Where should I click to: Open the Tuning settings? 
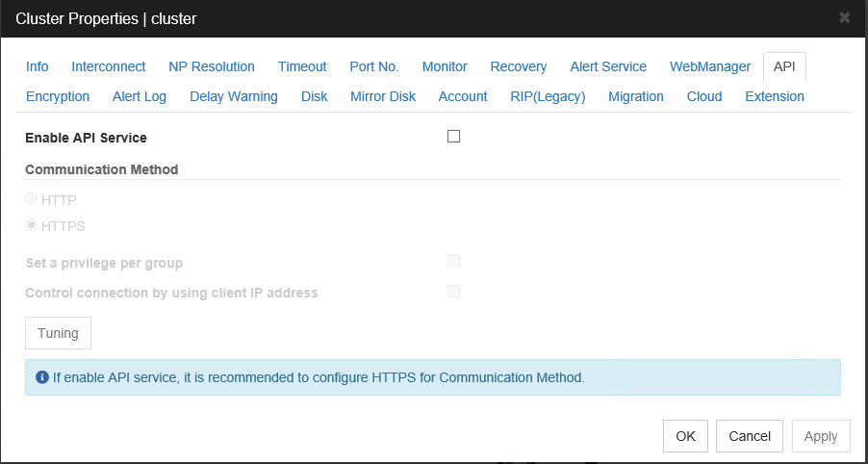58,333
